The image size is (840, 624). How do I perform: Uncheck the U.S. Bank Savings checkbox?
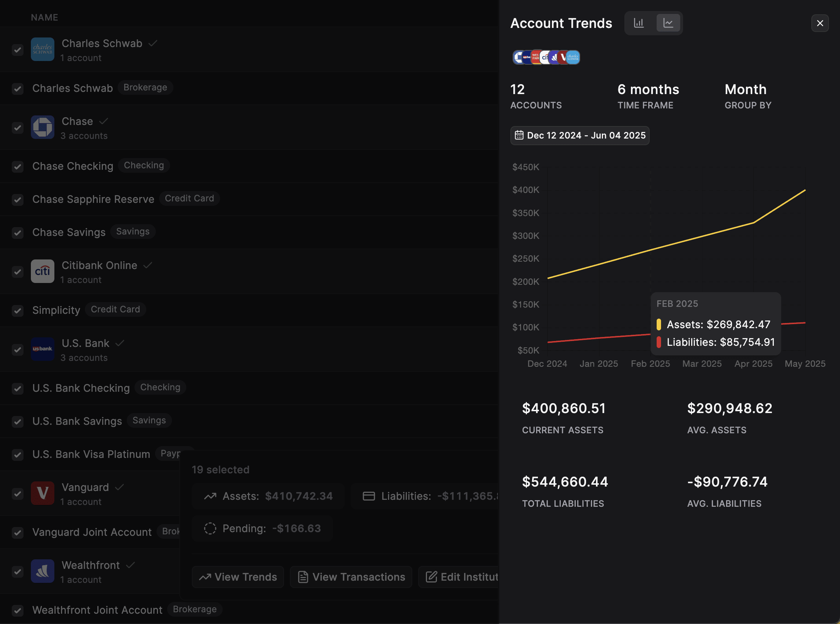pos(17,422)
